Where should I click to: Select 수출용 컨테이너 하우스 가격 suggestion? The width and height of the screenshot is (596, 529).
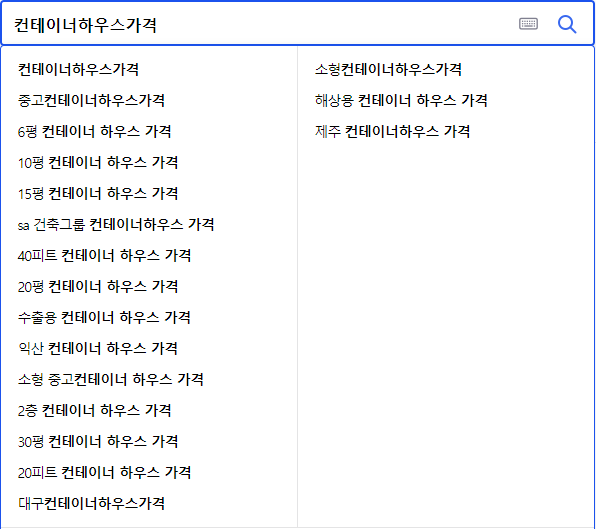[x=104, y=318]
